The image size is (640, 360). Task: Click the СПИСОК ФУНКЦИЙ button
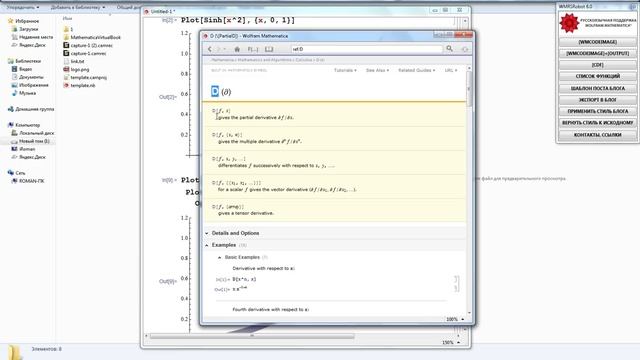[597, 76]
